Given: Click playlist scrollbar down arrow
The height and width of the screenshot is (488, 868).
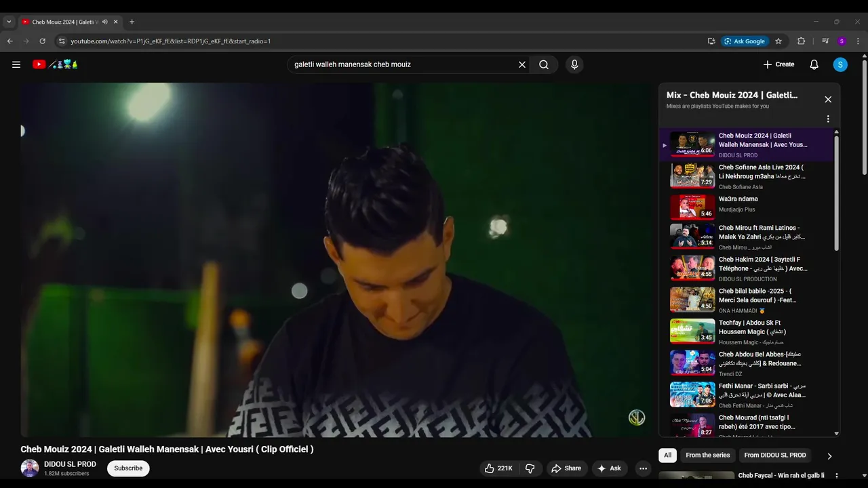Looking at the screenshot, I should pyautogui.click(x=836, y=434).
